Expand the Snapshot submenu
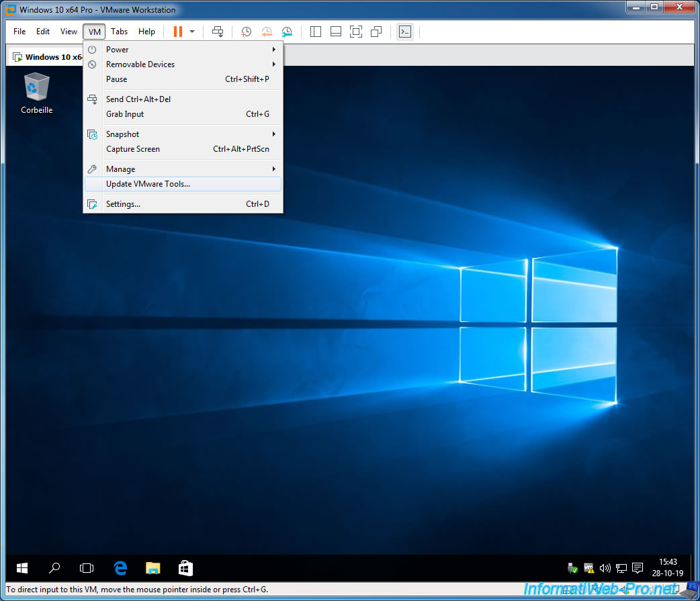Viewport: 700px width, 601px height. pos(183,134)
